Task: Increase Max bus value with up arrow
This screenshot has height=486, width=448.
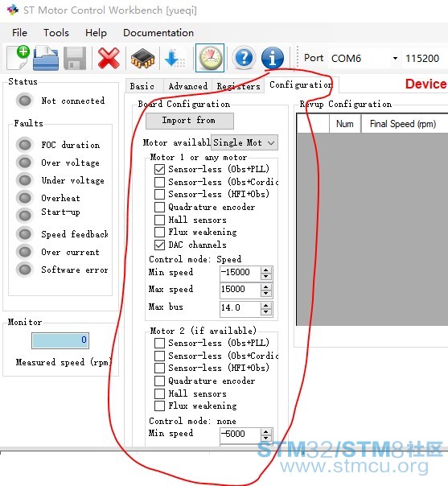Action: pos(266,306)
